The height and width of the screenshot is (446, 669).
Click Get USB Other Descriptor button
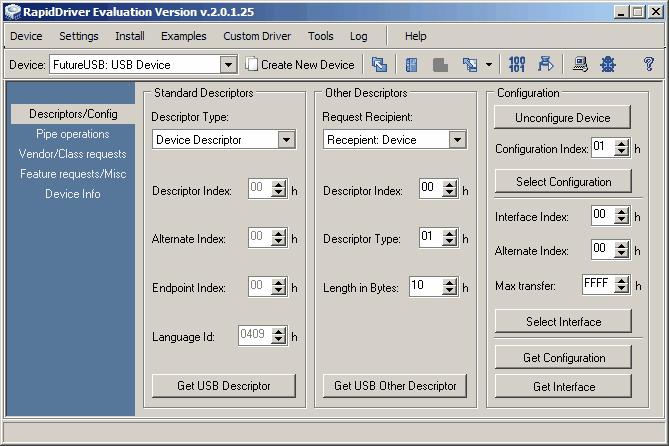click(395, 386)
